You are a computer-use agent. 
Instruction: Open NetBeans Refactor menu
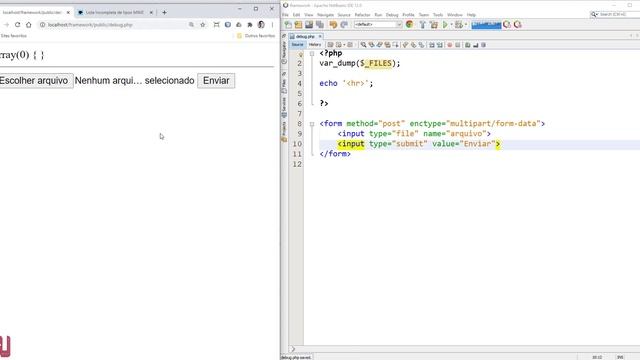(362, 15)
